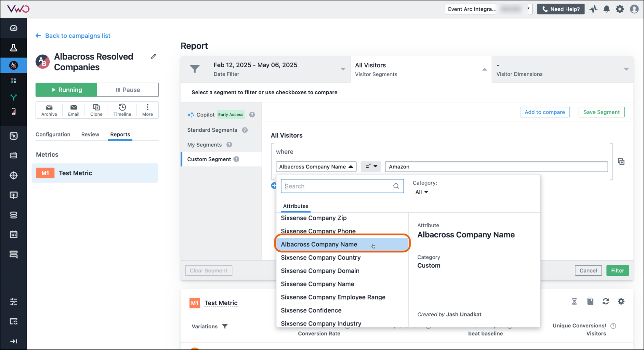
Task: Select Test Metric in Metrics list
Action: [95, 173]
